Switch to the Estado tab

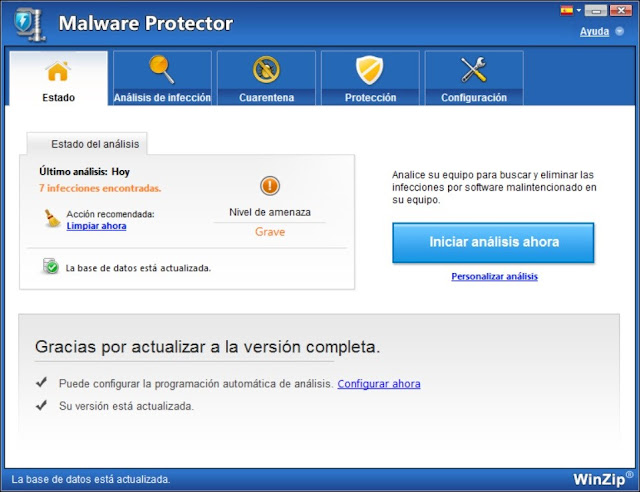(x=58, y=78)
